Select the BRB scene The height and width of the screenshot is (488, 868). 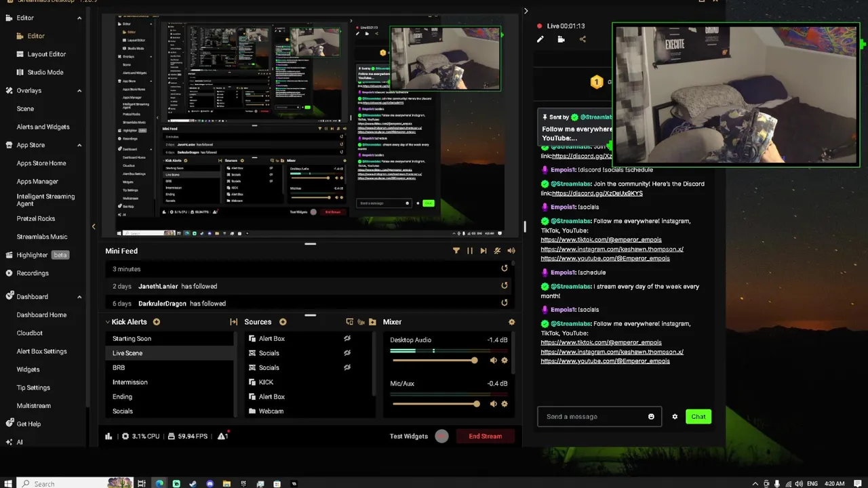coord(119,367)
